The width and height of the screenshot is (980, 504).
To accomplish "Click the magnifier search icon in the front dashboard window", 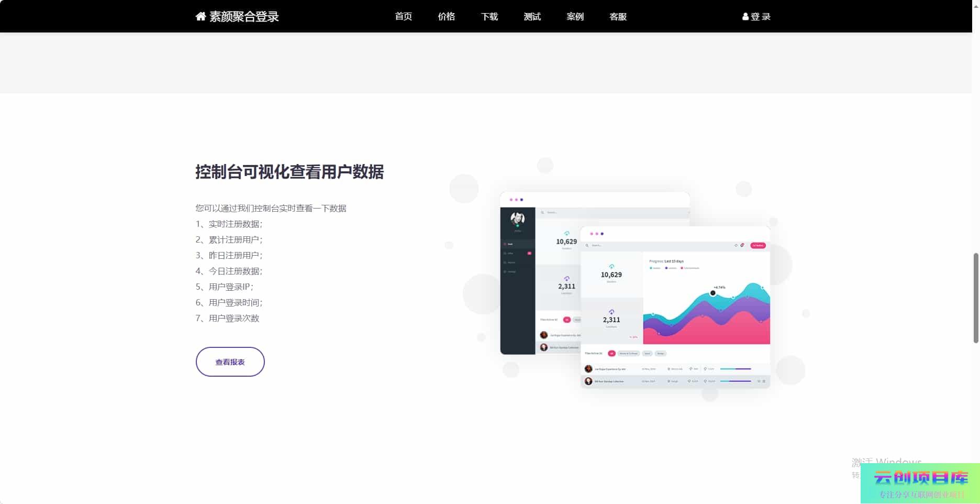I will point(587,245).
